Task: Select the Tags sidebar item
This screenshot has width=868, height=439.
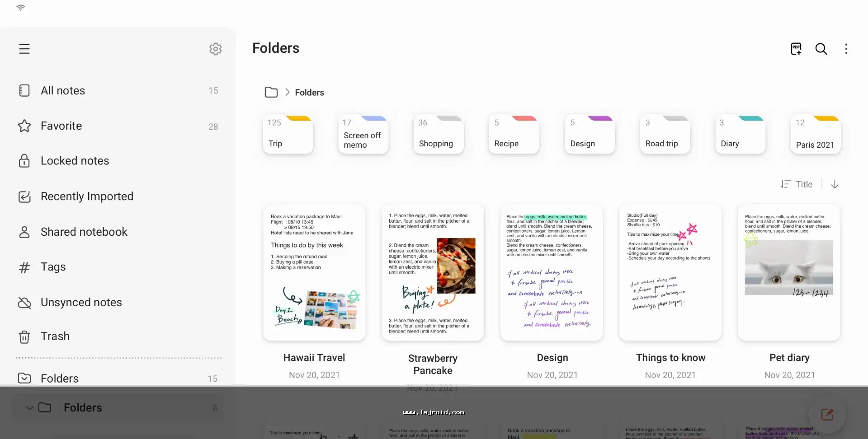Action: (x=53, y=267)
